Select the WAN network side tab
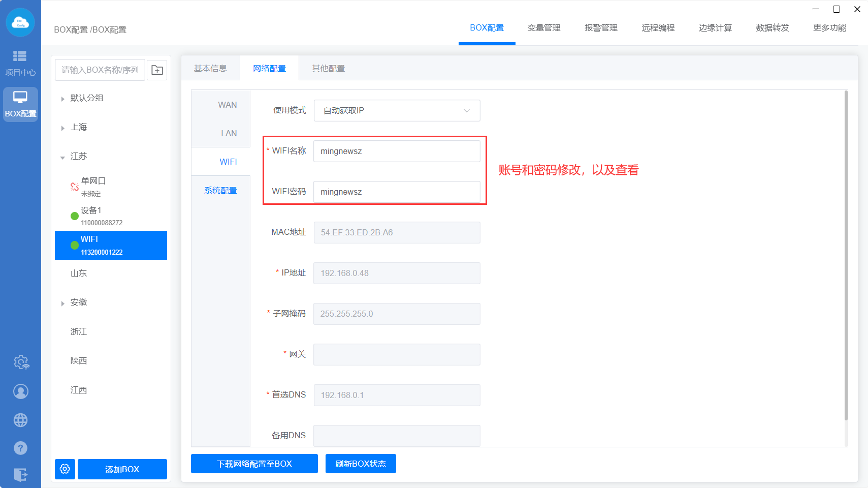The height and width of the screenshot is (488, 868). [x=227, y=105]
